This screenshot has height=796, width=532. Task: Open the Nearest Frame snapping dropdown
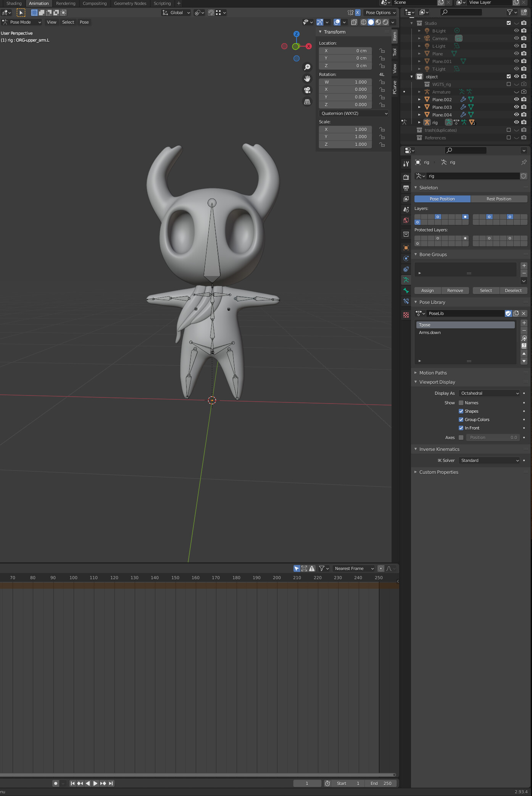pyautogui.click(x=354, y=569)
